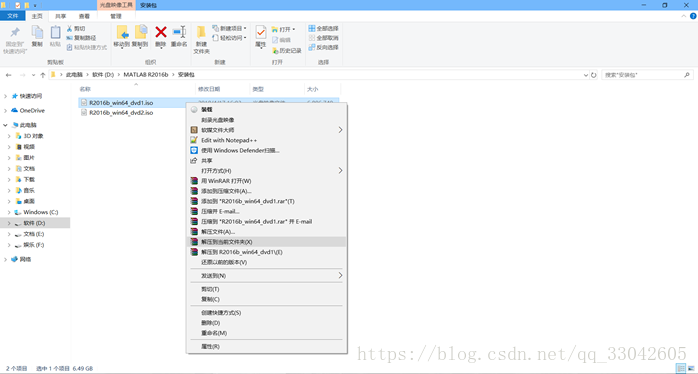Image resolution: width=698 pixels, height=374 pixels.
Task: Switch to the 管理 ribbon tab
Action: point(116,16)
